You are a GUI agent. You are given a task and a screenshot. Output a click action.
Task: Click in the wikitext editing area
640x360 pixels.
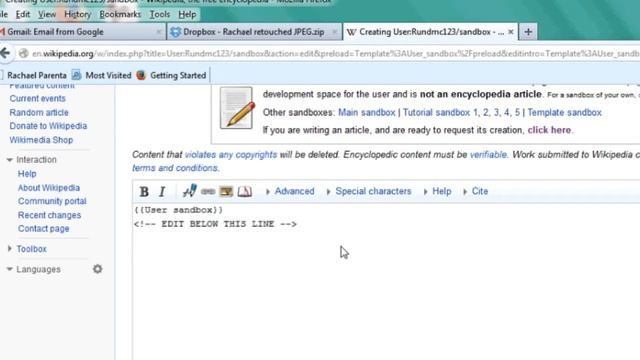[386, 282]
